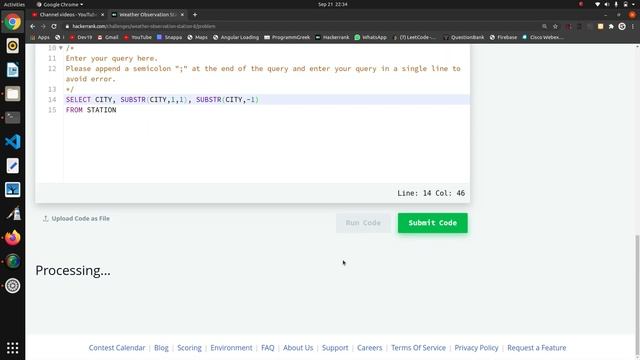The image size is (640, 360).
Task: Open a new browser tab
Action: (x=195, y=15)
